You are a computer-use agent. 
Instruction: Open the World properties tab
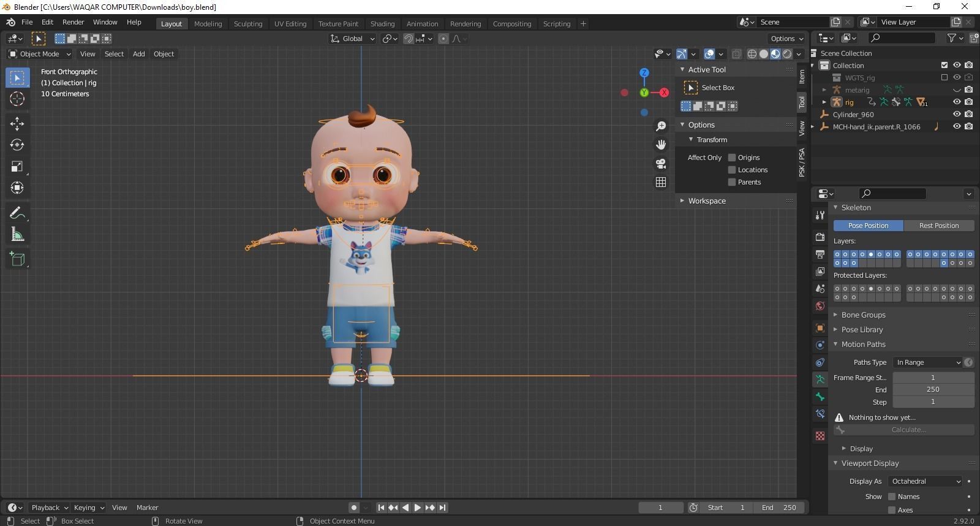820,305
